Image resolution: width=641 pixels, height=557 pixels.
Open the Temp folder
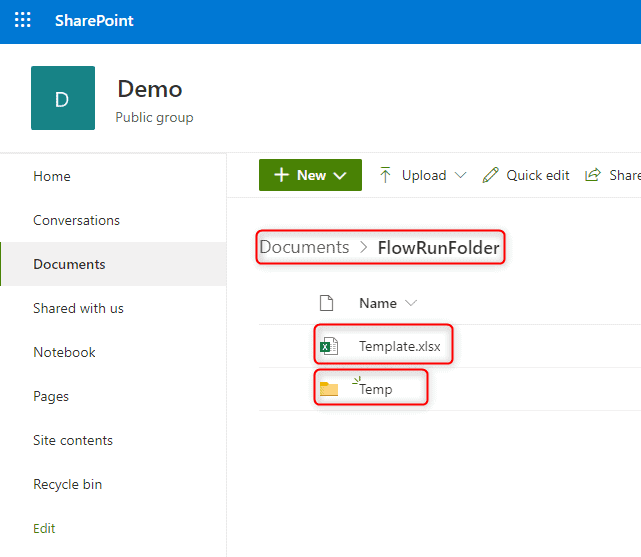pyautogui.click(x=376, y=389)
